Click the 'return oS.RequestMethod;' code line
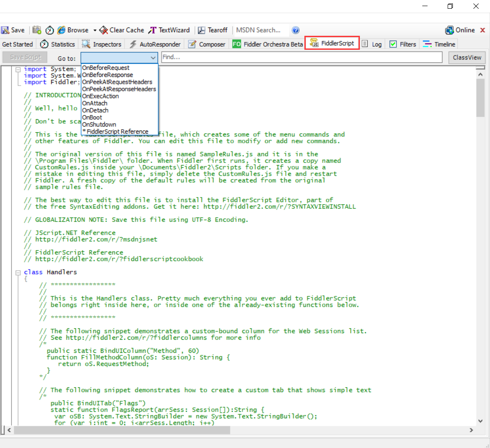This screenshot has height=448, width=490. click(104, 364)
